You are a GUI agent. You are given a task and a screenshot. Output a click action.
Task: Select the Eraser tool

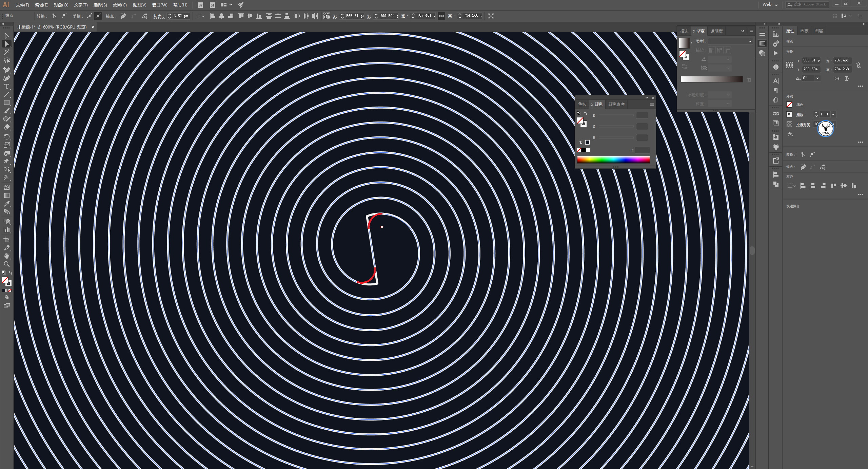(x=6, y=127)
